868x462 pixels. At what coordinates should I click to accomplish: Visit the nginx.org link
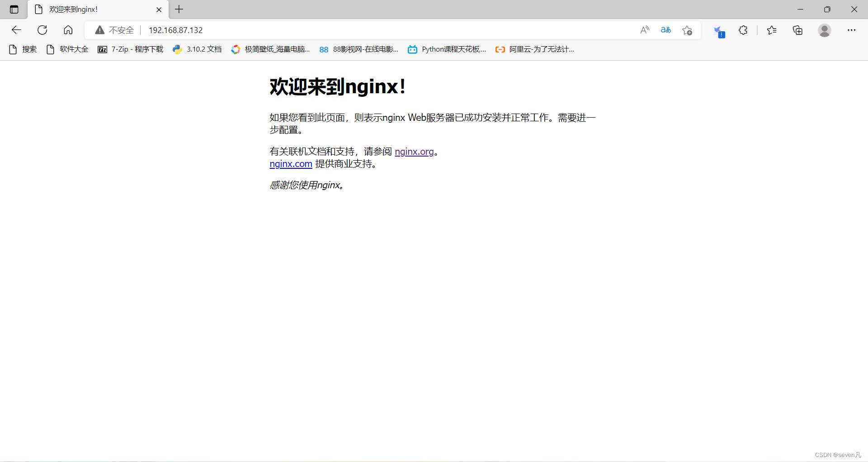click(x=414, y=152)
